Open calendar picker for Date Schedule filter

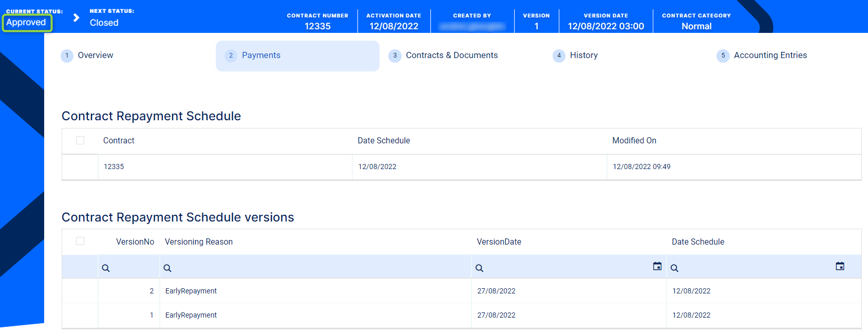(840, 266)
